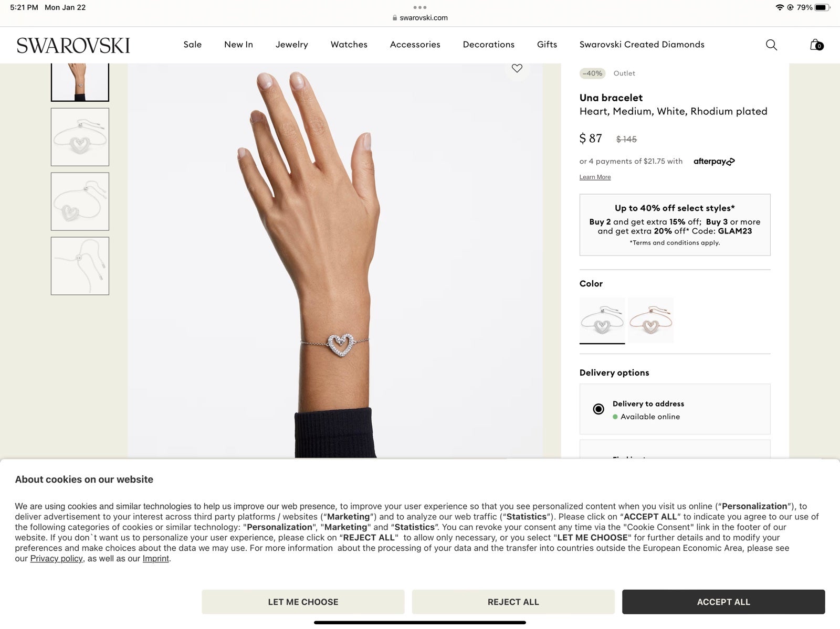Select Delivery to address radio button
The image size is (840, 629).
[598, 409]
